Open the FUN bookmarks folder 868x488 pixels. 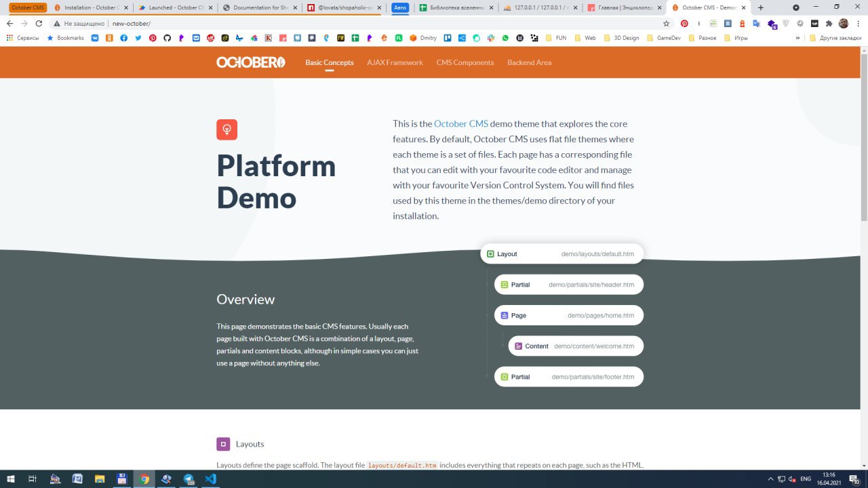pos(556,38)
